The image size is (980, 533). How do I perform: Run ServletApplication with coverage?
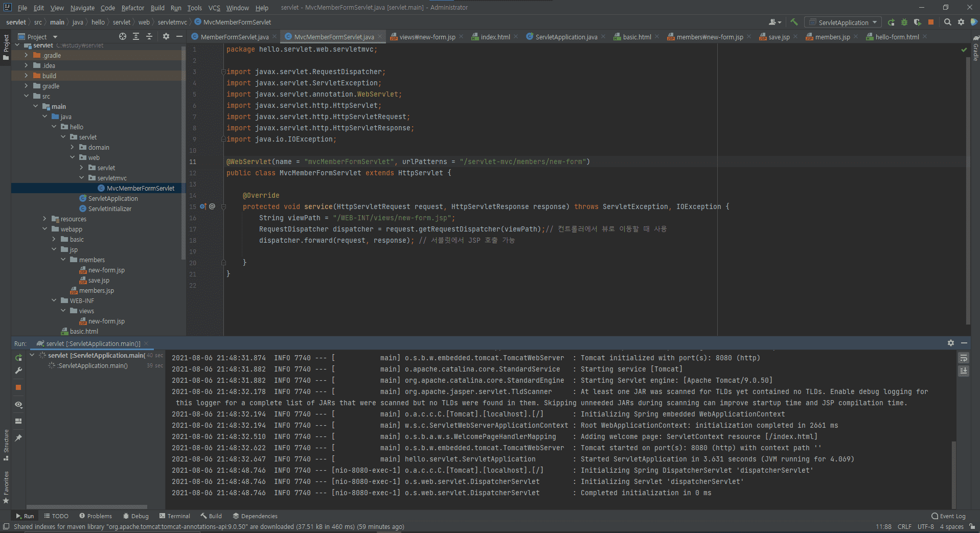(918, 22)
